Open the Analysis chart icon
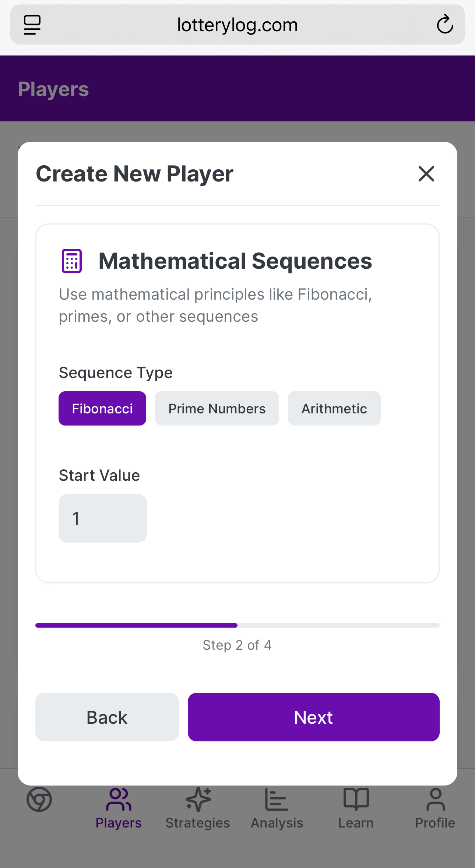 point(277,800)
